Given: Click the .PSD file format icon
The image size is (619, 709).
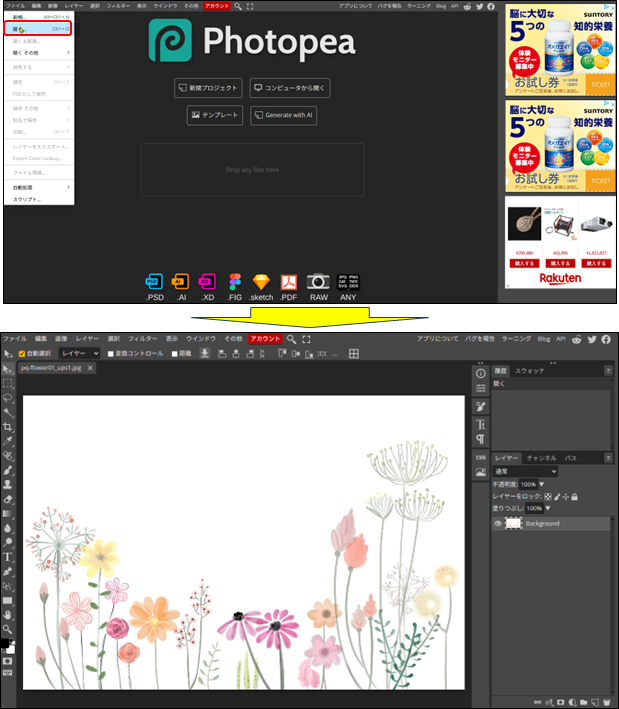Looking at the screenshot, I should [155, 284].
